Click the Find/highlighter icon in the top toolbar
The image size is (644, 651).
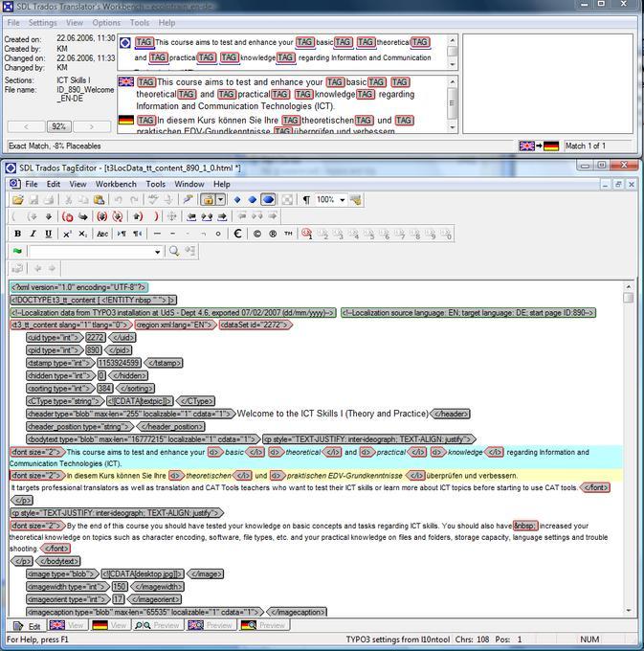[188, 200]
